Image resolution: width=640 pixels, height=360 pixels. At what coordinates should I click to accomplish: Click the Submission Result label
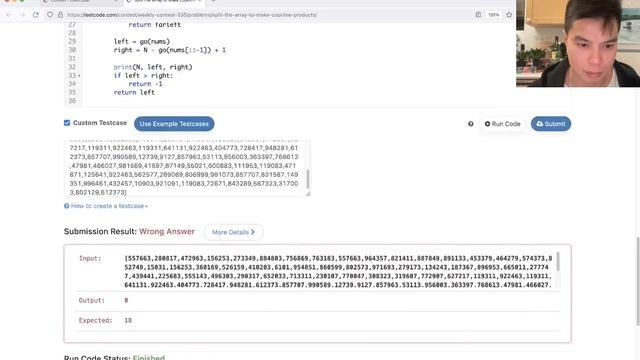(x=100, y=231)
